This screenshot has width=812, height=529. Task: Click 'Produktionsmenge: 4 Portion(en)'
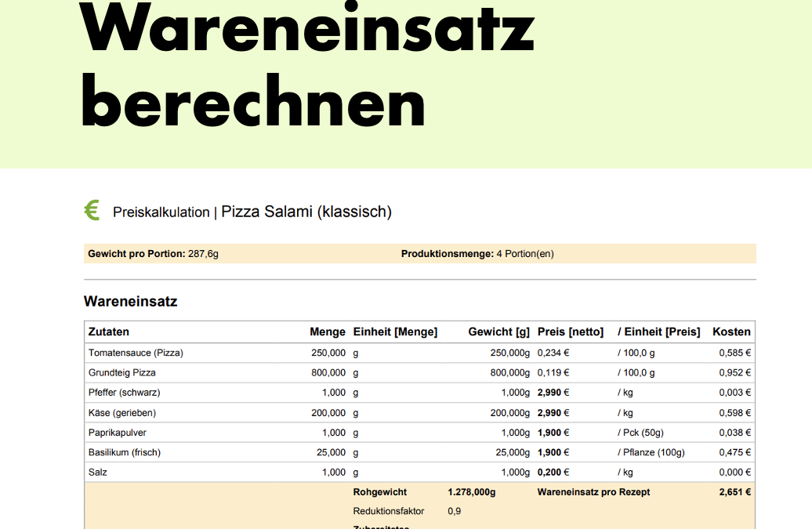(x=477, y=254)
